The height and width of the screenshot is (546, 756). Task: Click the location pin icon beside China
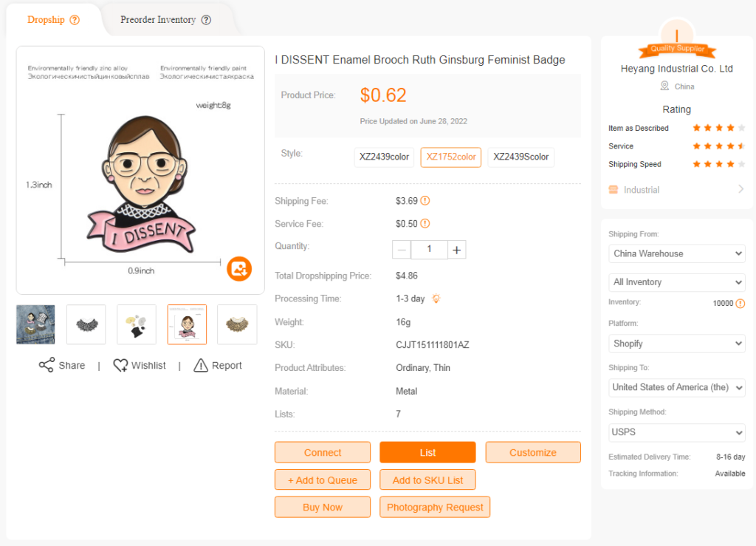point(664,86)
